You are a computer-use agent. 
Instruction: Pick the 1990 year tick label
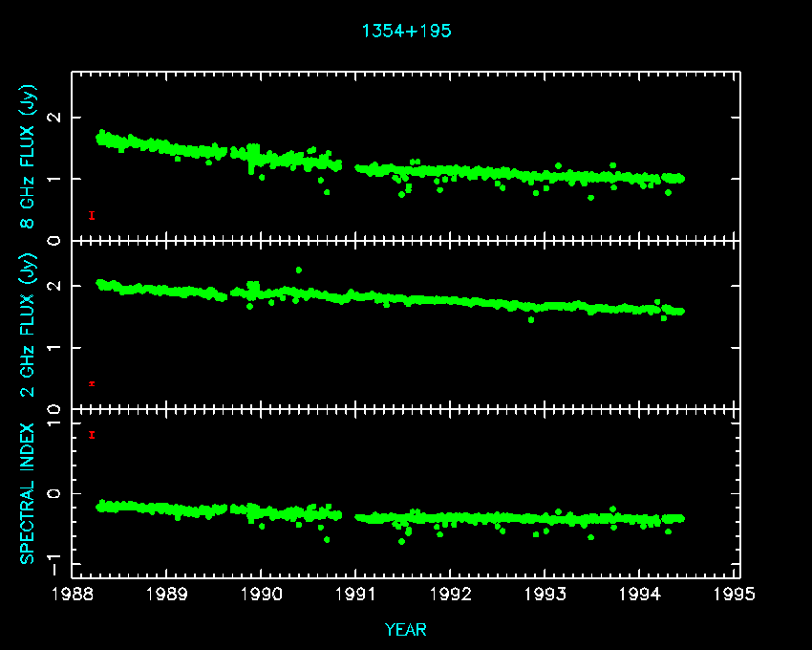tap(262, 596)
